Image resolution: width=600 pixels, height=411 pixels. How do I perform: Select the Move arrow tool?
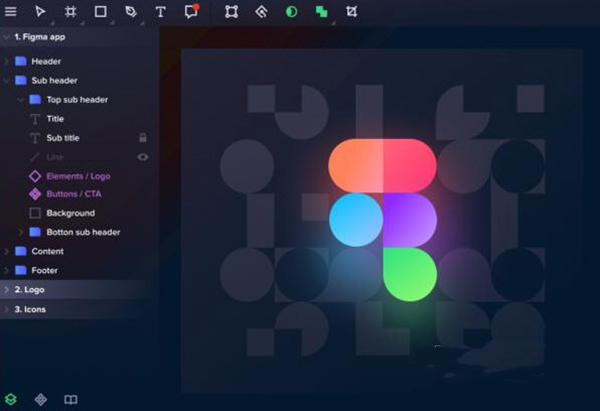pos(41,12)
